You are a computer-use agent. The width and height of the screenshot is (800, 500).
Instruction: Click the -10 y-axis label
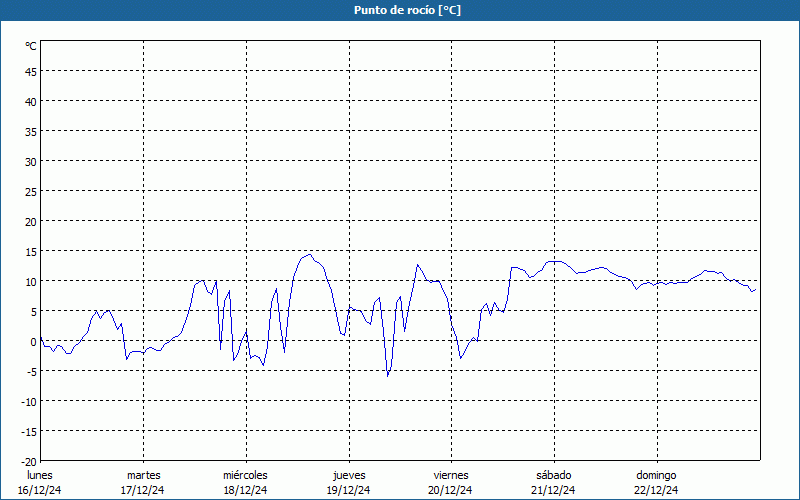[29, 402]
